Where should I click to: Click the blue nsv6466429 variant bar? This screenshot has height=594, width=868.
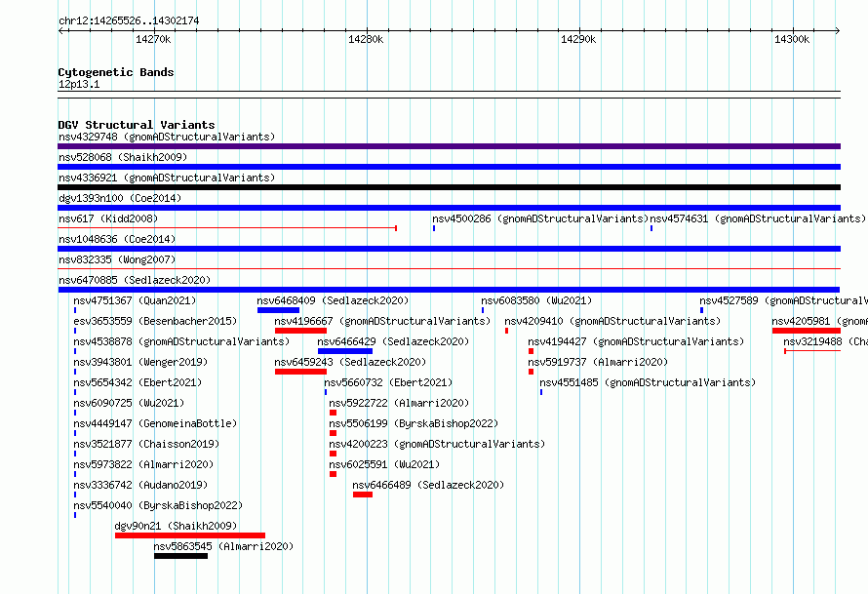[345, 351]
